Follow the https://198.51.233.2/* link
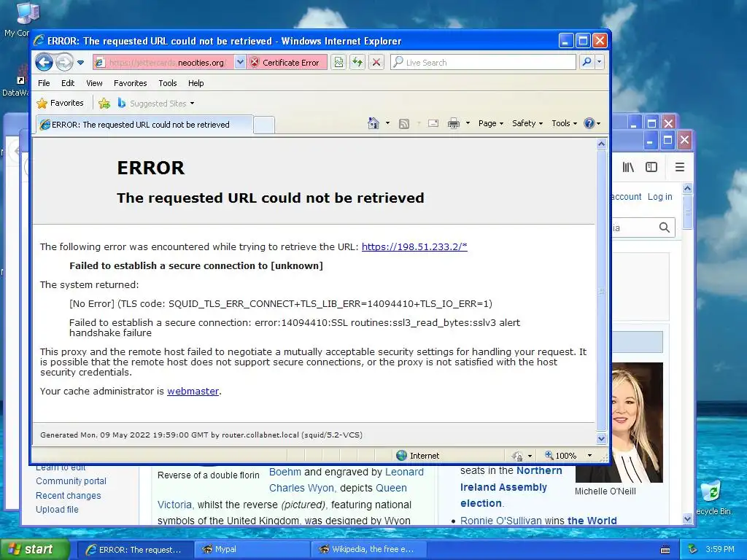 tap(414, 246)
